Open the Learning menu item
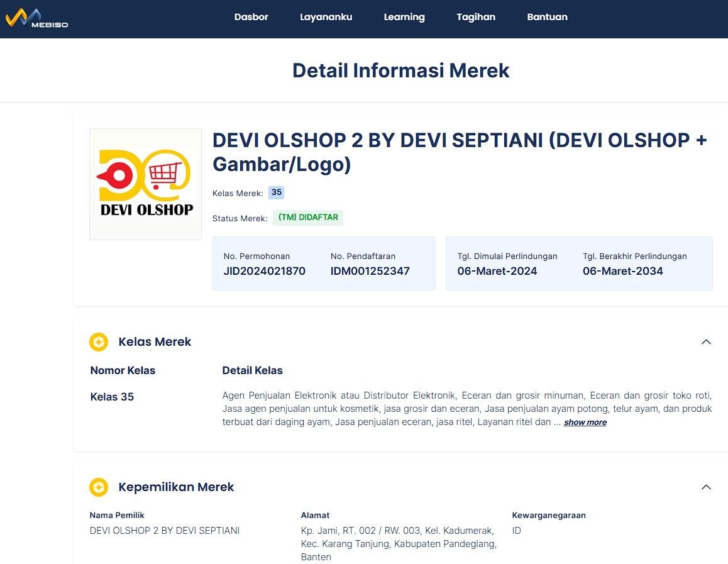 coord(404,17)
